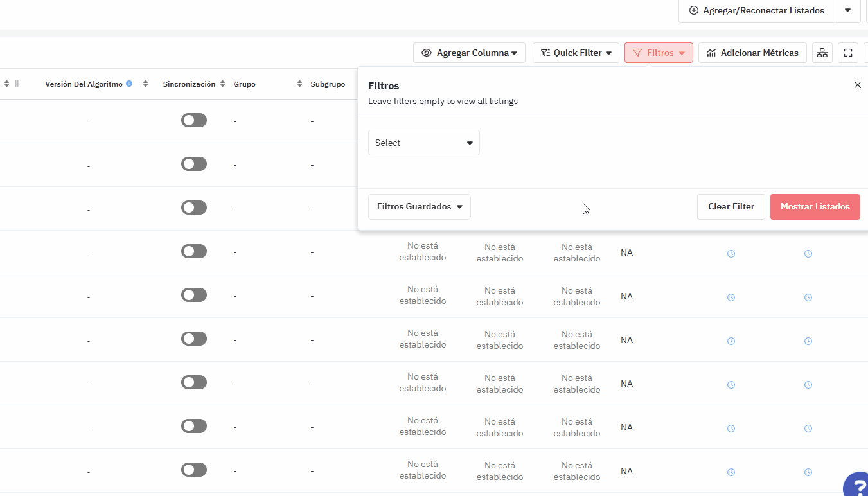
Task: Click the Clear Filter button
Action: pyautogui.click(x=731, y=207)
